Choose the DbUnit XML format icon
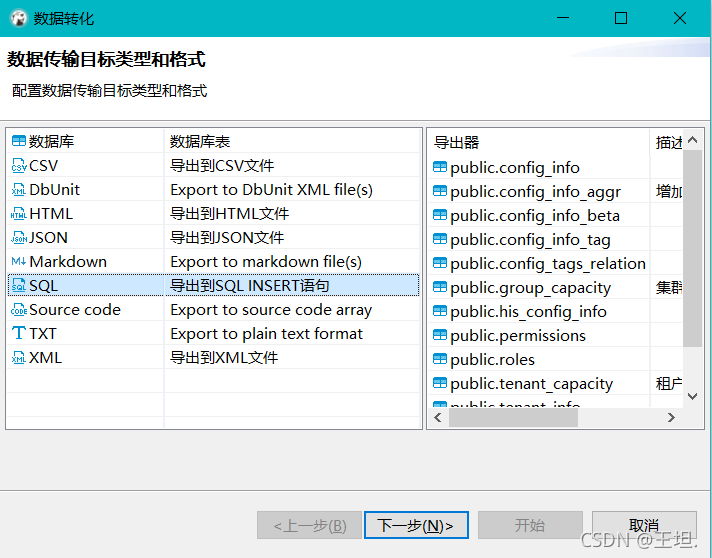712x558 pixels. click(19, 190)
